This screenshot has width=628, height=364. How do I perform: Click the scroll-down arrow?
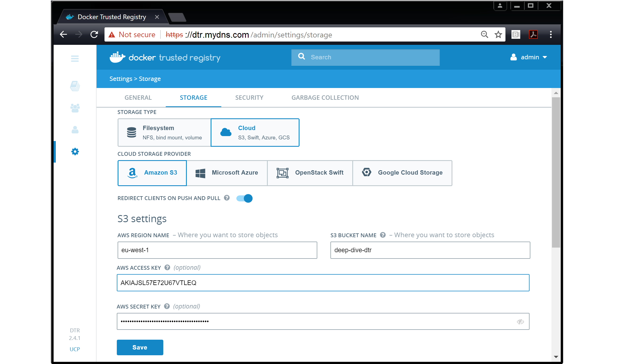(x=556, y=357)
